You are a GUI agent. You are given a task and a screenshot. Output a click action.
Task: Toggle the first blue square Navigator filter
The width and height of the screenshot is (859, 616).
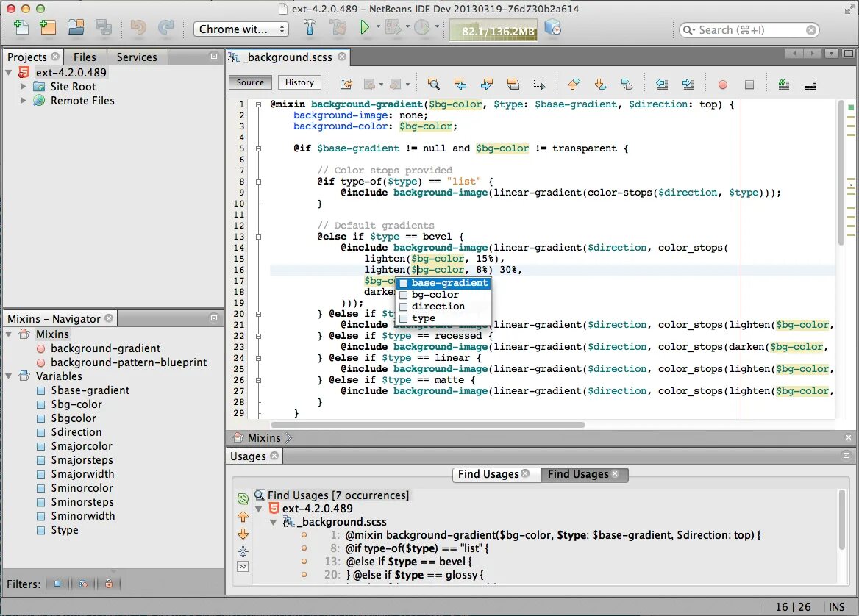tap(57, 584)
